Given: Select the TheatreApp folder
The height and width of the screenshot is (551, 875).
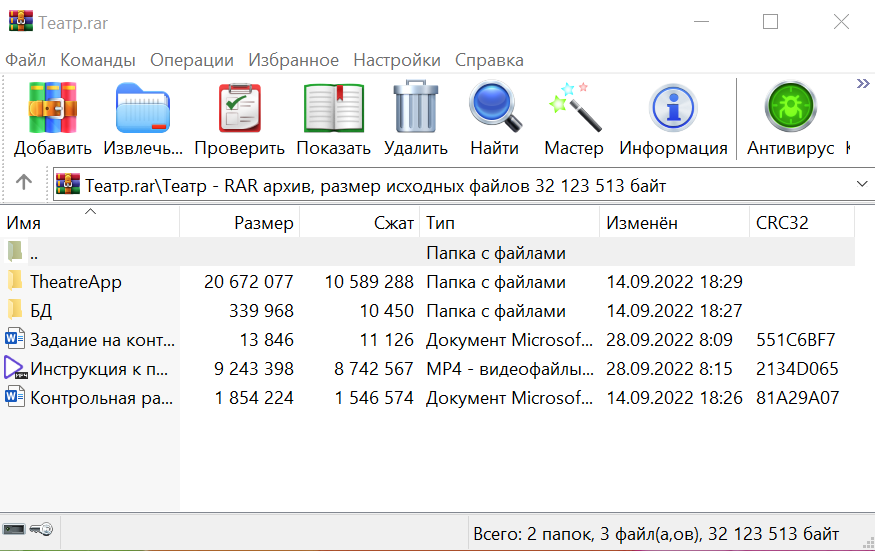Looking at the screenshot, I should (75, 282).
